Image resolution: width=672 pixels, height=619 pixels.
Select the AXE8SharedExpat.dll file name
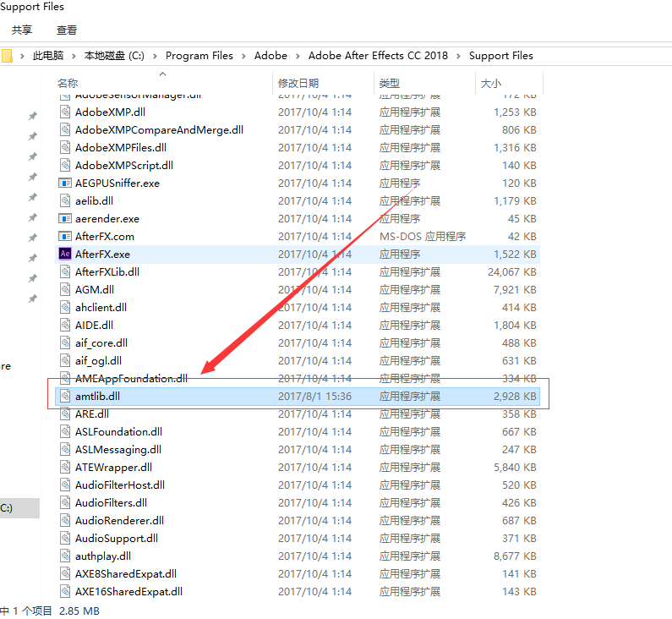click(x=126, y=573)
